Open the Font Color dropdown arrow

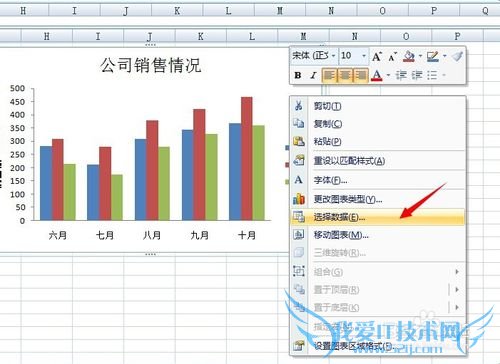[388, 75]
